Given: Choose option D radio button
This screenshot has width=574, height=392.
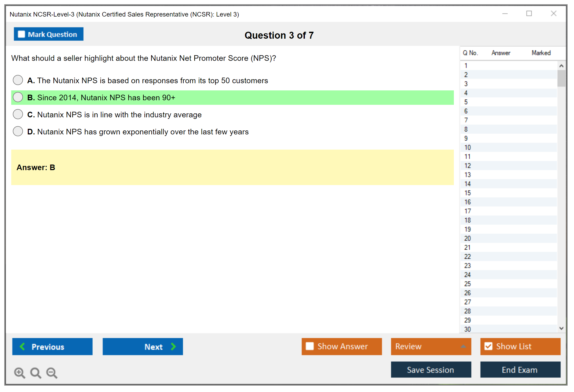Looking at the screenshot, I should [x=18, y=131].
